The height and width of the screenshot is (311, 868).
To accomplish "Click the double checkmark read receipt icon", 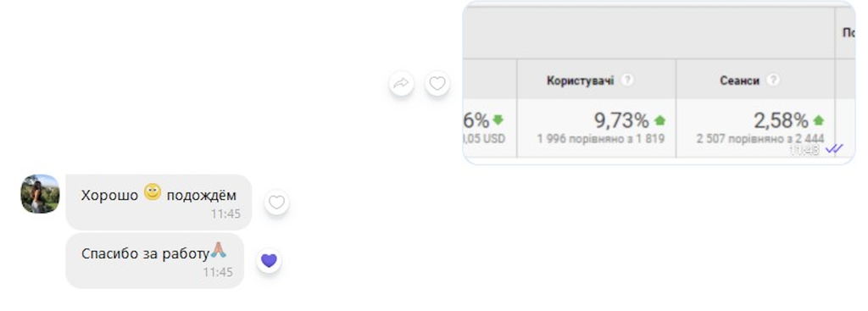I will (834, 149).
